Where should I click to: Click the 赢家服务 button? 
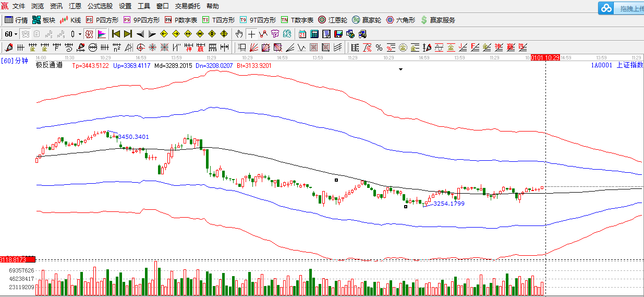point(438,20)
